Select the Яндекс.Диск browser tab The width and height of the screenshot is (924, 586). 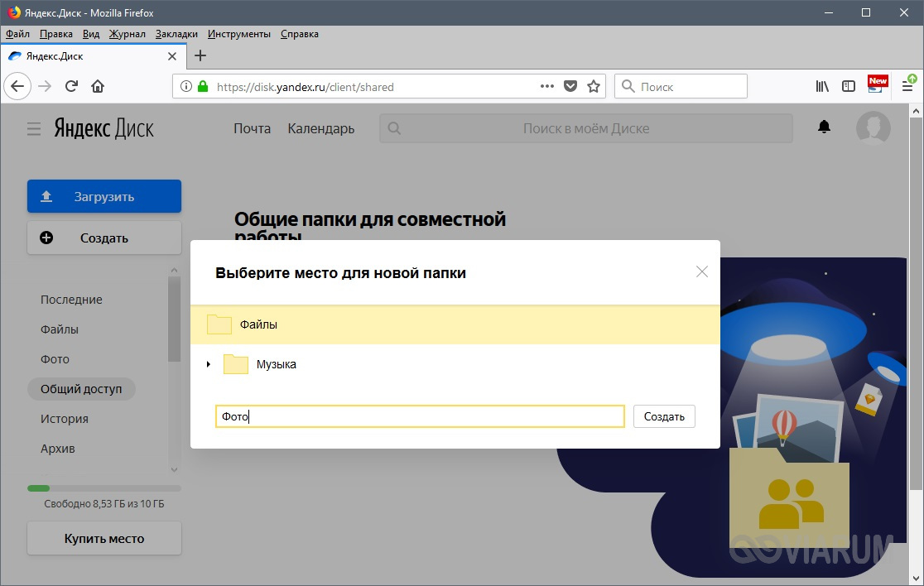coord(93,56)
